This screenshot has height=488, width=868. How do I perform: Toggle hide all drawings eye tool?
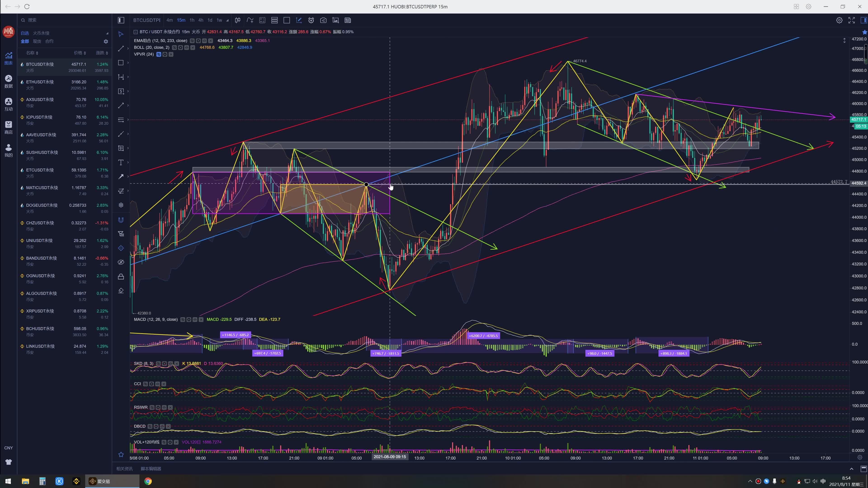click(x=121, y=262)
